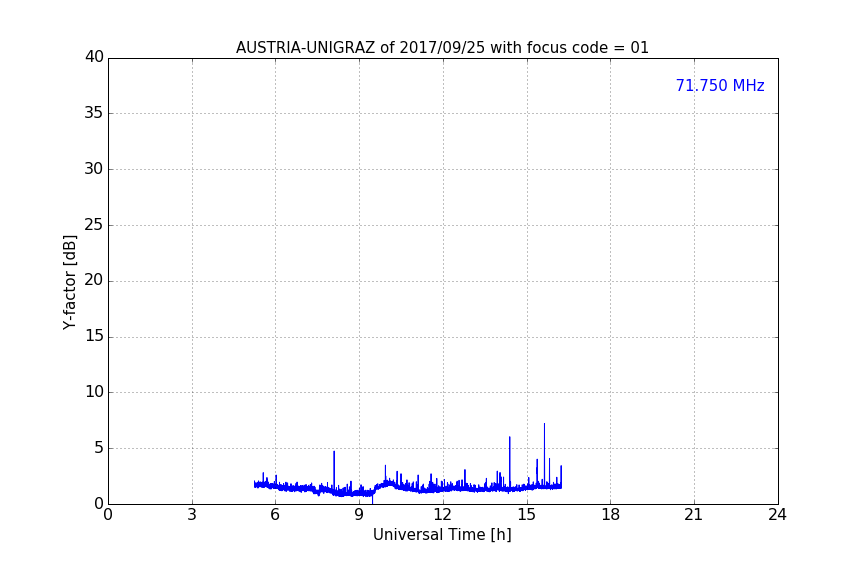Click the x-axis tick label 18
The width and height of the screenshot is (864, 576).
pos(610,515)
